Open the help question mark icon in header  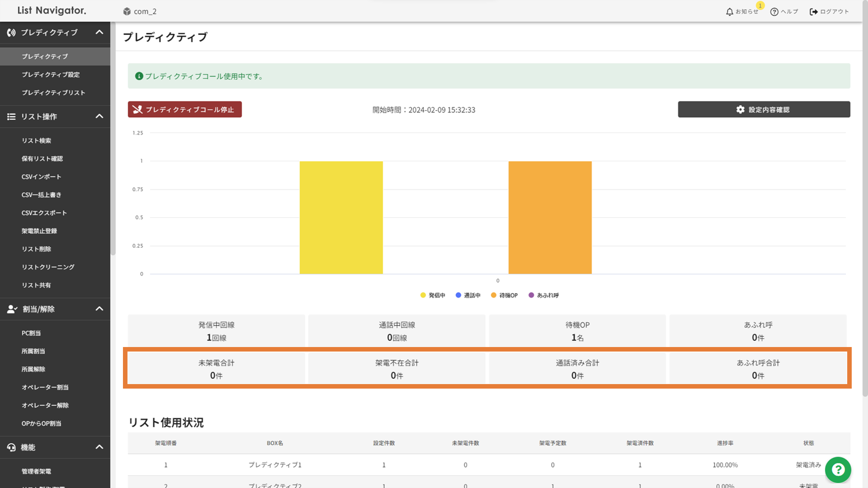point(774,12)
